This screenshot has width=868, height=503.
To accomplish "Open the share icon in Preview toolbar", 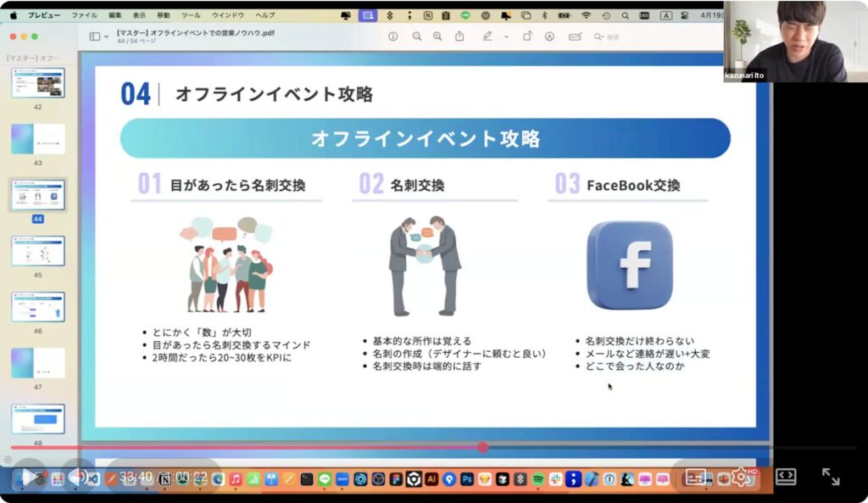I will pos(459,36).
